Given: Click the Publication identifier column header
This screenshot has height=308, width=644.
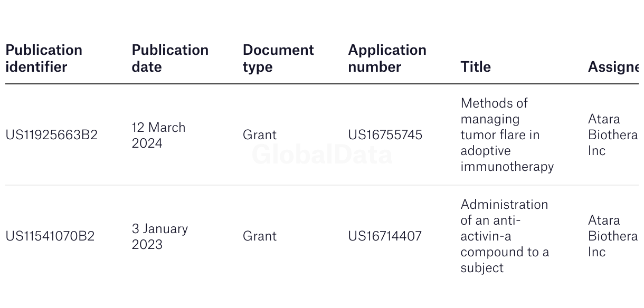Looking at the screenshot, I should pyautogui.click(x=44, y=58).
